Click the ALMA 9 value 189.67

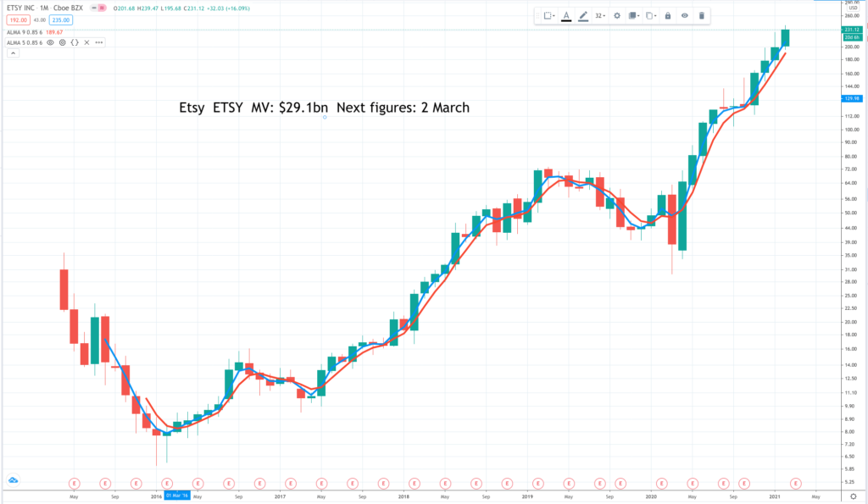pos(54,33)
